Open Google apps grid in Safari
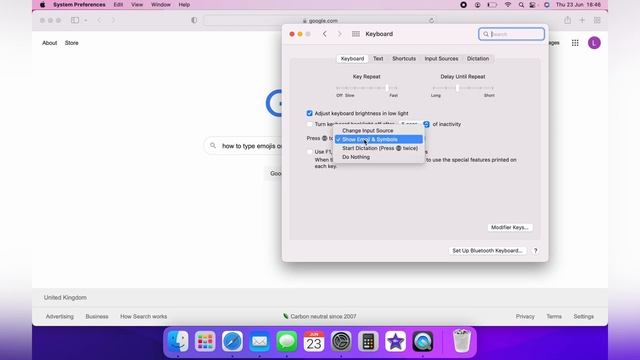Image resolution: width=640 pixels, height=360 pixels. [x=575, y=43]
